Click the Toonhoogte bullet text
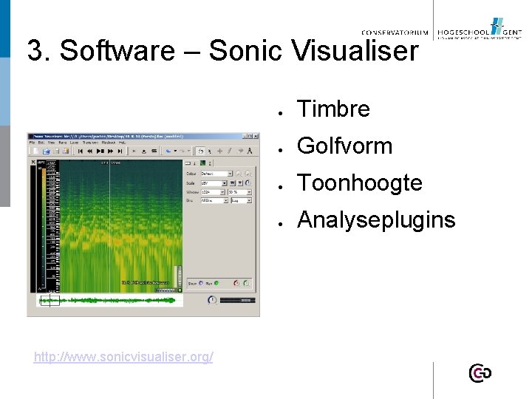 pyautogui.click(x=360, y=183)
